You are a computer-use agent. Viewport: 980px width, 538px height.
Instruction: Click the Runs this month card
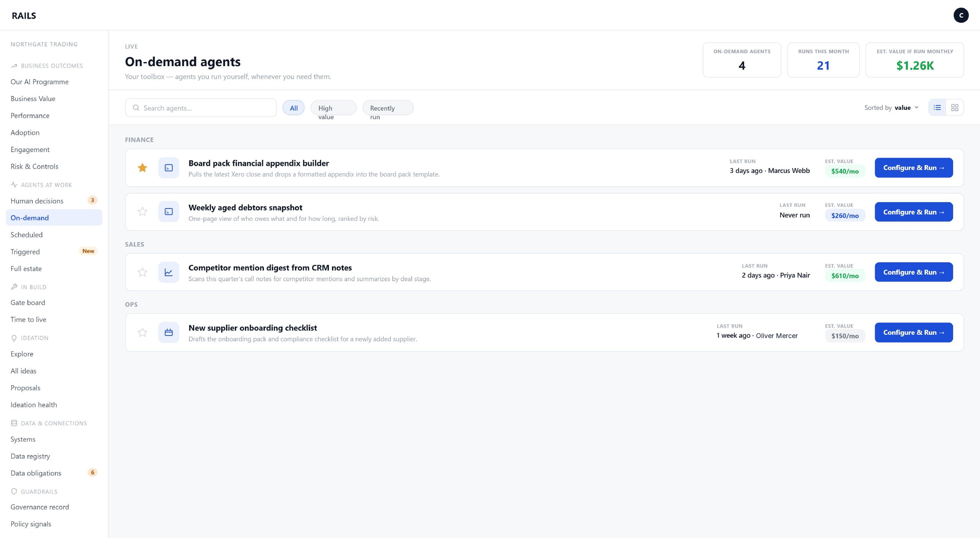click(x=823, y=60)
